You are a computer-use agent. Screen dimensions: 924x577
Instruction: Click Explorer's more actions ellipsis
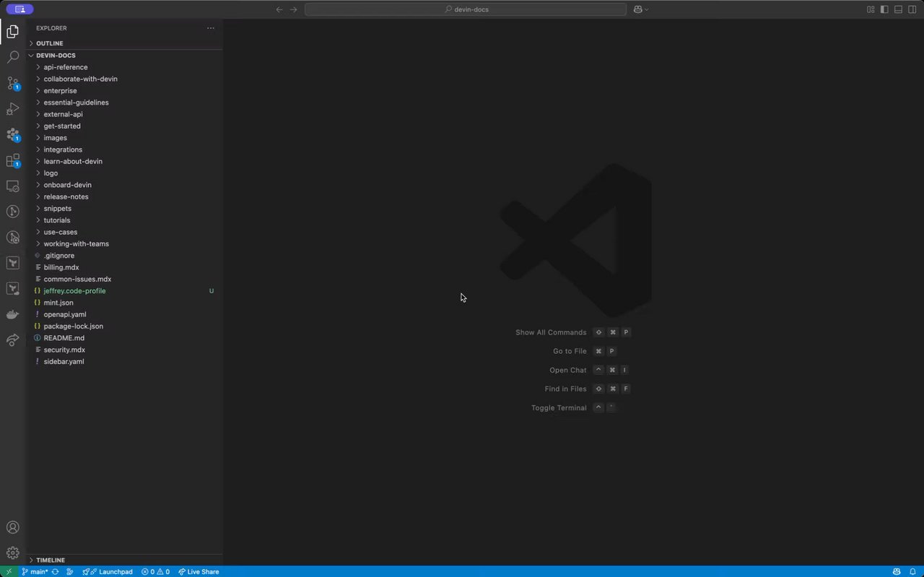tap(211, 28)
